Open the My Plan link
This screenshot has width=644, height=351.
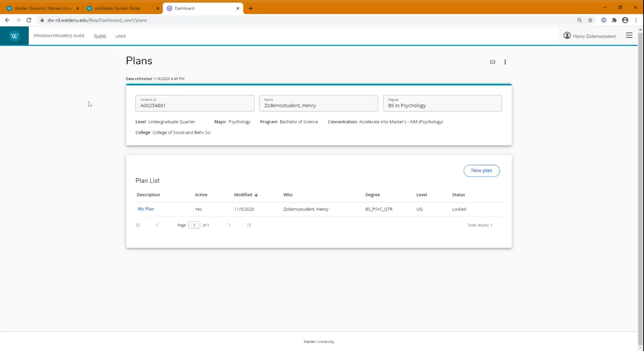(146, 209)
